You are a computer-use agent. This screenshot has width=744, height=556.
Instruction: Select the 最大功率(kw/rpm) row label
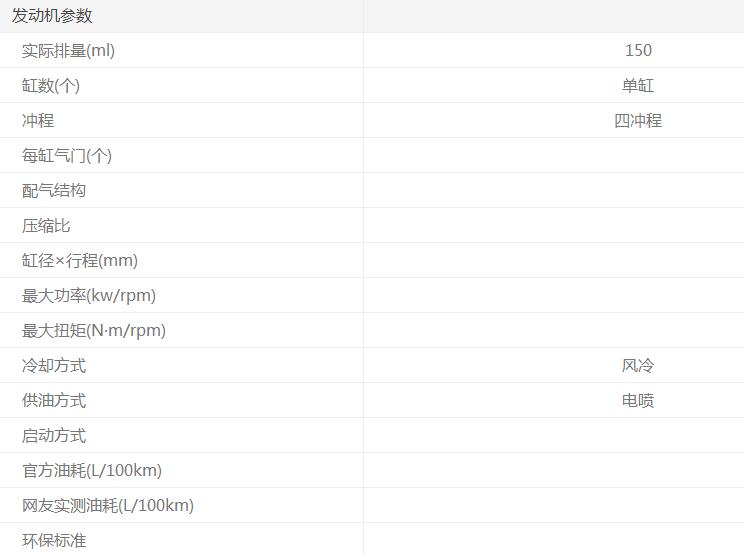click(x=89, y=296)
